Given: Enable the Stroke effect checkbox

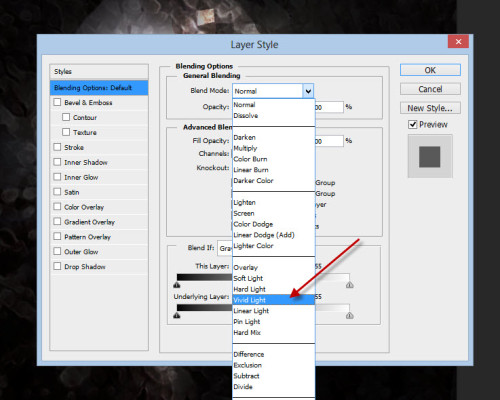Looking at the screenshot, I should [57, 147].
